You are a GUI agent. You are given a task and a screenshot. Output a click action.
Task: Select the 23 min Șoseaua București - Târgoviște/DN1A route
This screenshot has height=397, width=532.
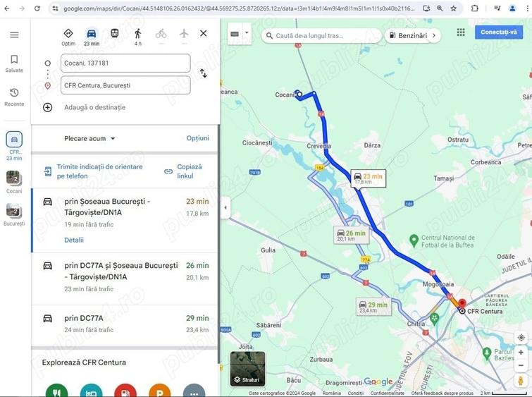click(x=125, y=221)
